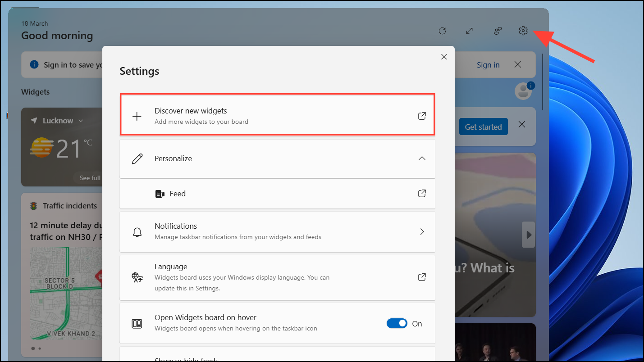
Task: Collapse the Personalize section
Action: (x=422, y=158)
